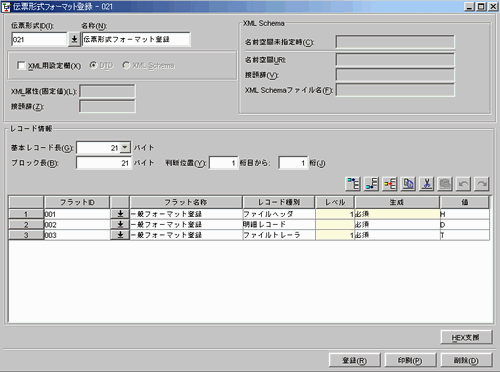500x372 pixels.
Task: Click the scissors cut icon
Action: [427, 184]
